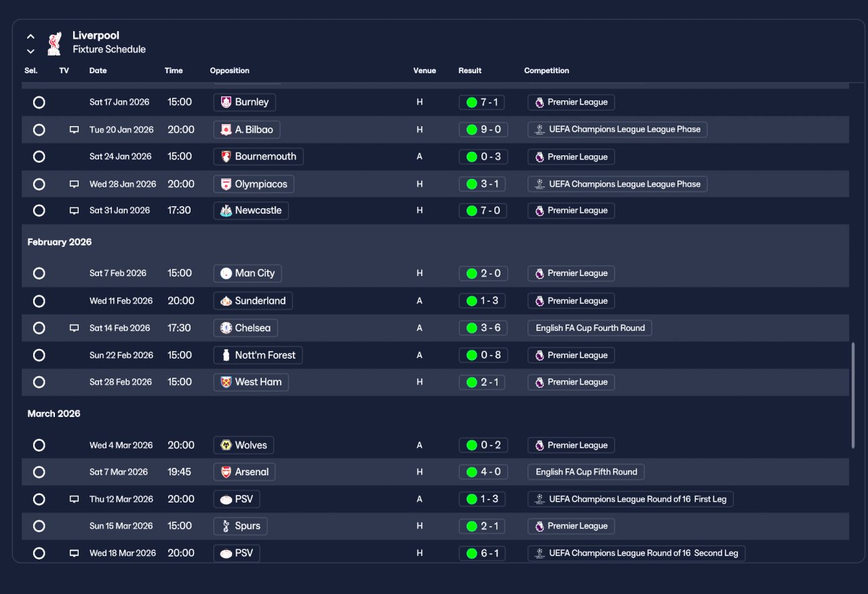Select the Nott'm Forest fixture radio button
Screen dimensions: 868x594
pyautogui.click(x=39, y=355)
